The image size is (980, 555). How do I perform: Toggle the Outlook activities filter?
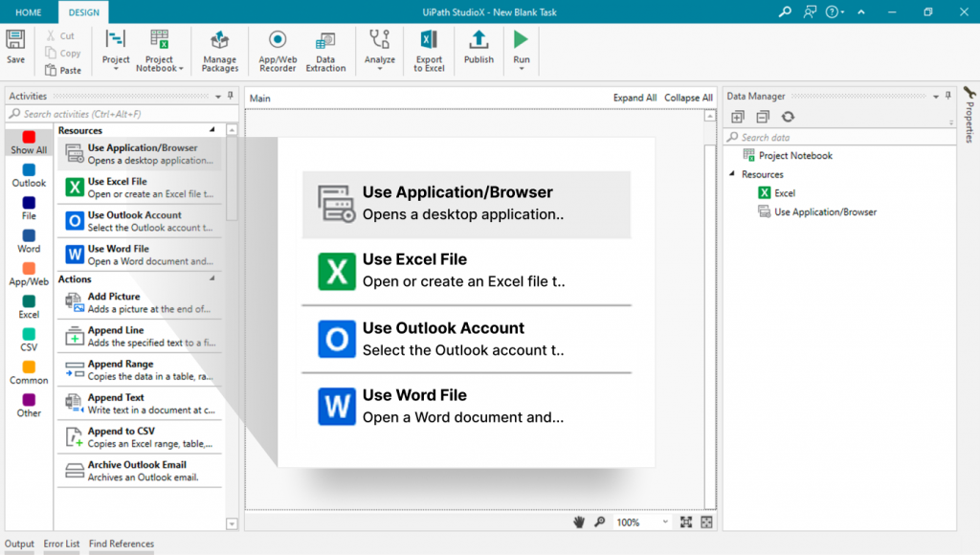(x=29, y=176)
